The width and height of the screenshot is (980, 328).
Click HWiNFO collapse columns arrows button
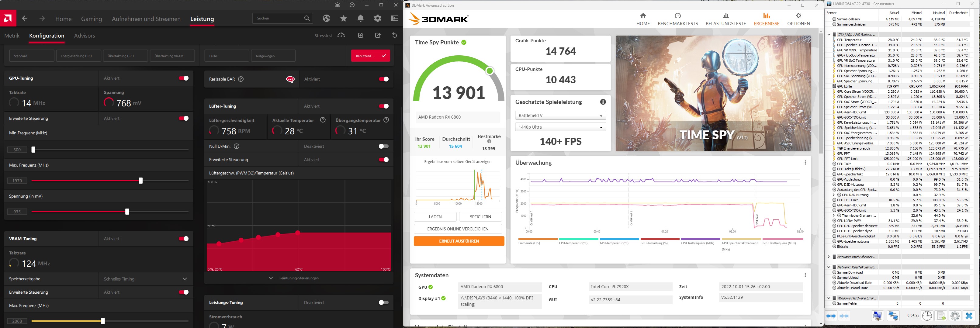pyautogui.click(x=844, y=316)
